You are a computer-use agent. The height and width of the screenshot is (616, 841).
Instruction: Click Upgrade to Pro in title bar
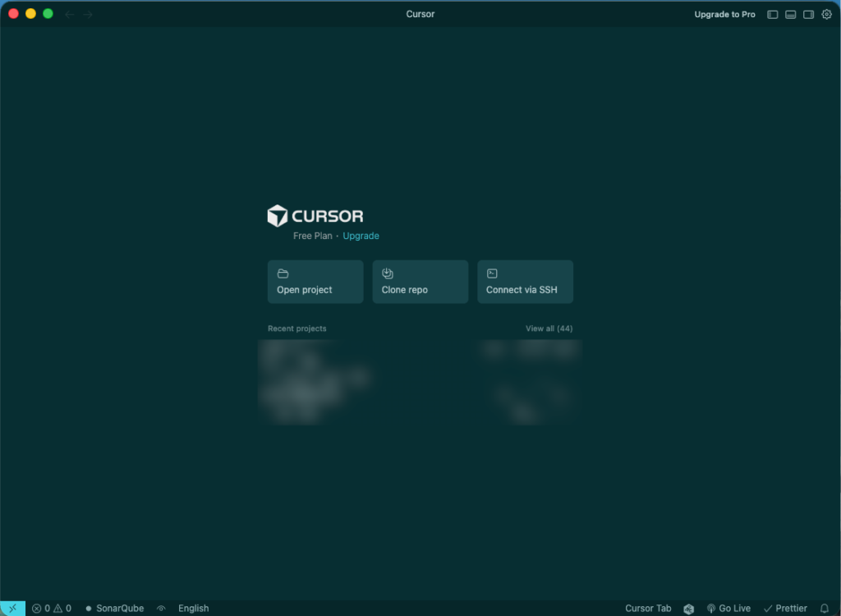tap(724, 14)
